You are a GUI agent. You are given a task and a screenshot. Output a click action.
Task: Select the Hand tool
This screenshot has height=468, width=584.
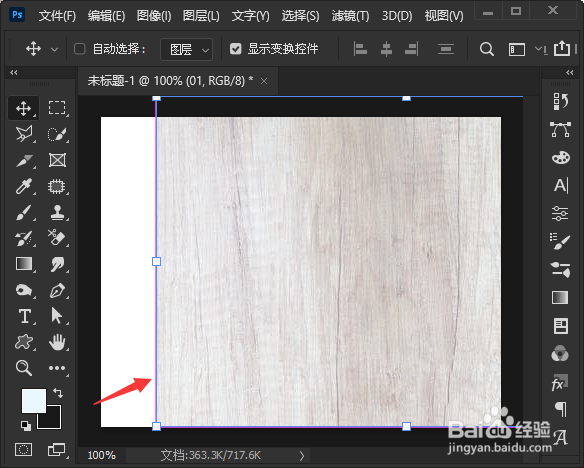pyautogui.click(x=57, y=342)
